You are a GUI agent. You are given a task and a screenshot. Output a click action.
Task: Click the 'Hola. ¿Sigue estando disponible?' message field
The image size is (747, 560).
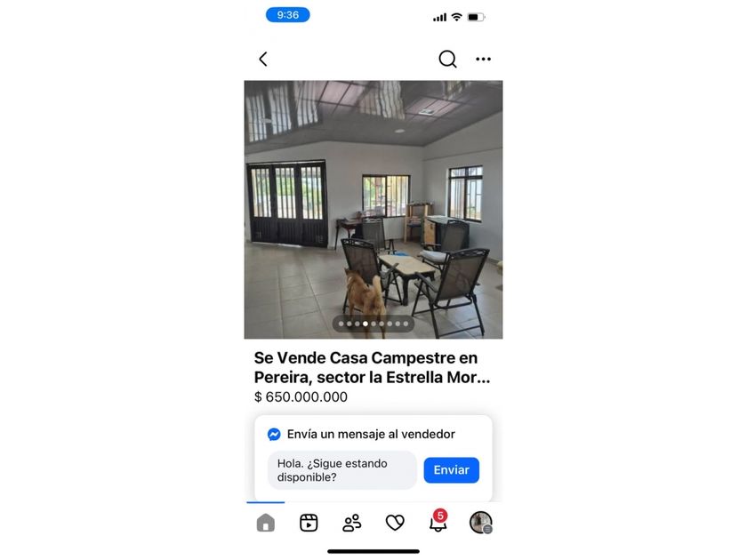[342, 470]
